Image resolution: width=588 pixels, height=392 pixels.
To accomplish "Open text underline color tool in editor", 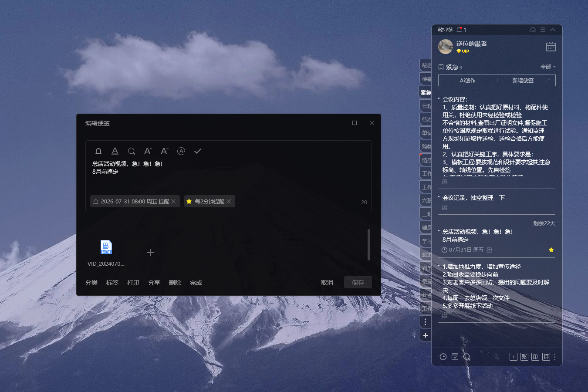I will [x=115, y=151].
